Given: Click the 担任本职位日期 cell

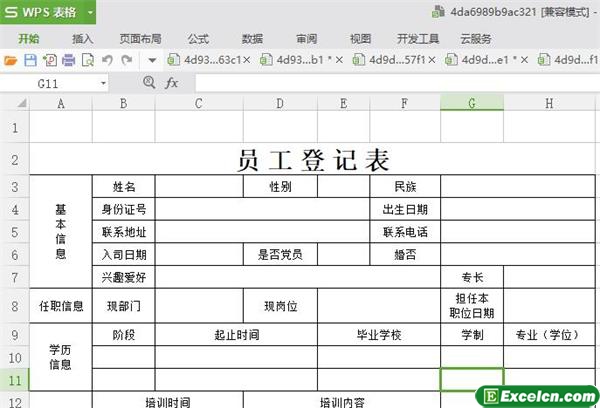Looking at the screenshot, I should point(472,306).
